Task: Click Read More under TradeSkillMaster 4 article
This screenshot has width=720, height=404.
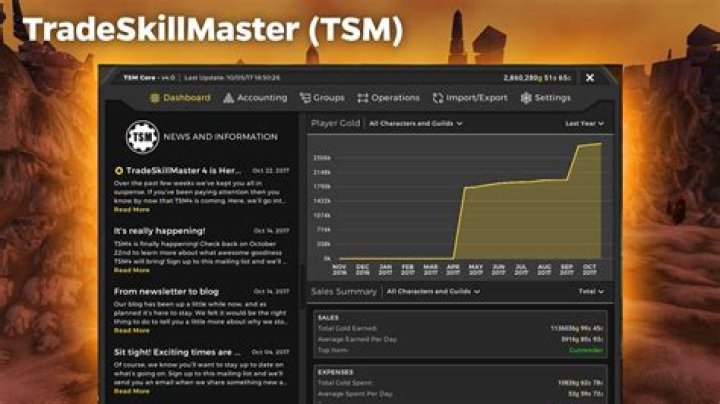Action: [132, 210]
